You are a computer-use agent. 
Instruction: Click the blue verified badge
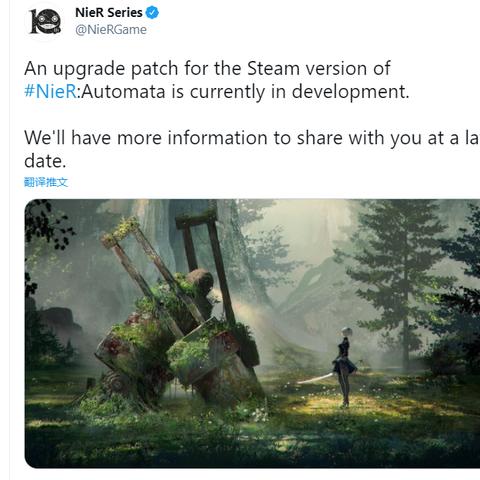pos(152,13)
